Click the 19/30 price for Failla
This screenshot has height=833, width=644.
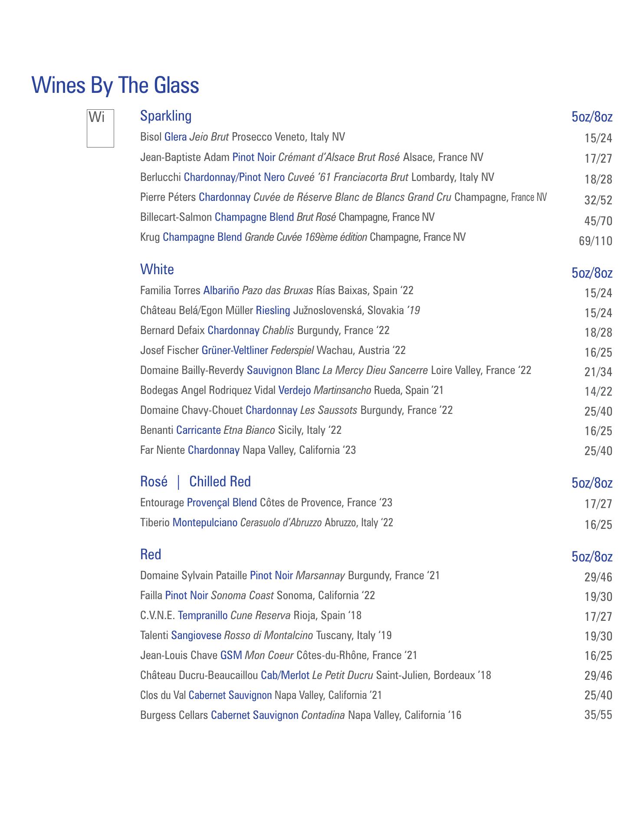(598, 597)
